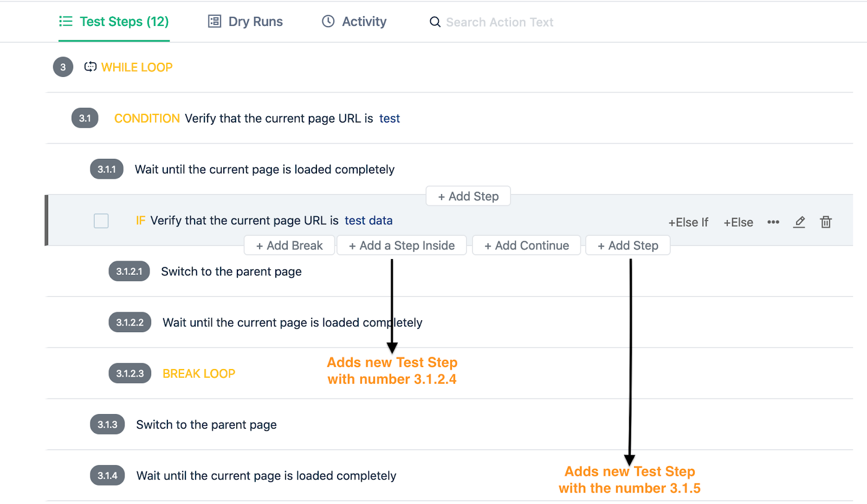This screenshot has width=867, height=504.
Task: Click the Activity clock icon
Action: 328,21
